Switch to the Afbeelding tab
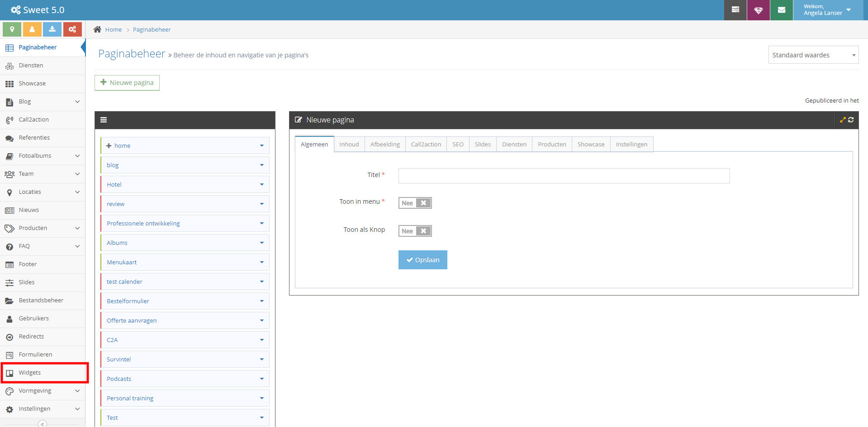Viewport: 868px width, 427px height. pos(385,145)
